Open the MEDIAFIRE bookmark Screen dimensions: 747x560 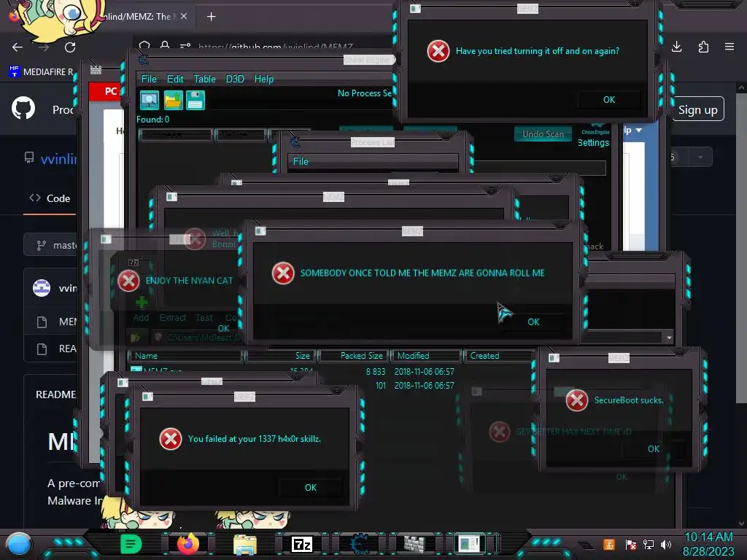click(42, 72)
